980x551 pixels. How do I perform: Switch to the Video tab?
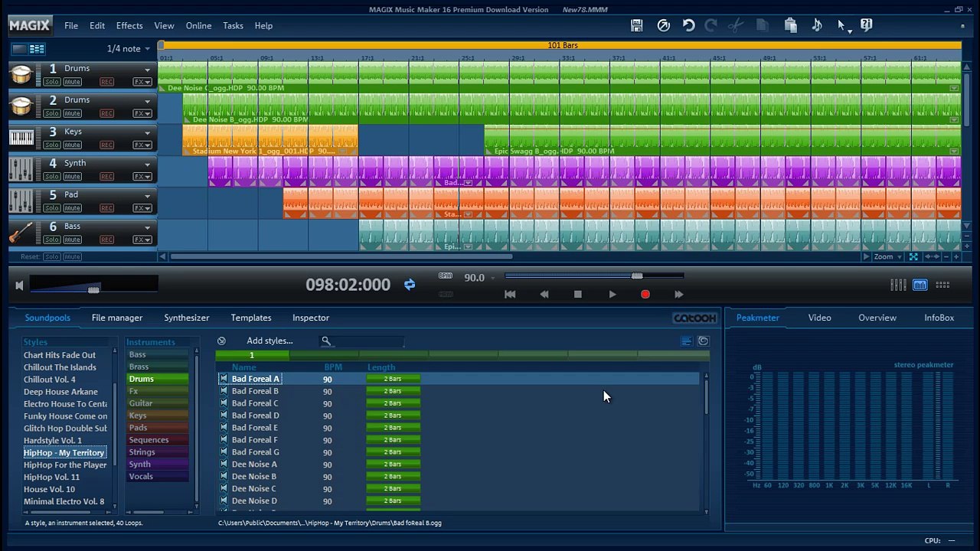tap(819, 318)
